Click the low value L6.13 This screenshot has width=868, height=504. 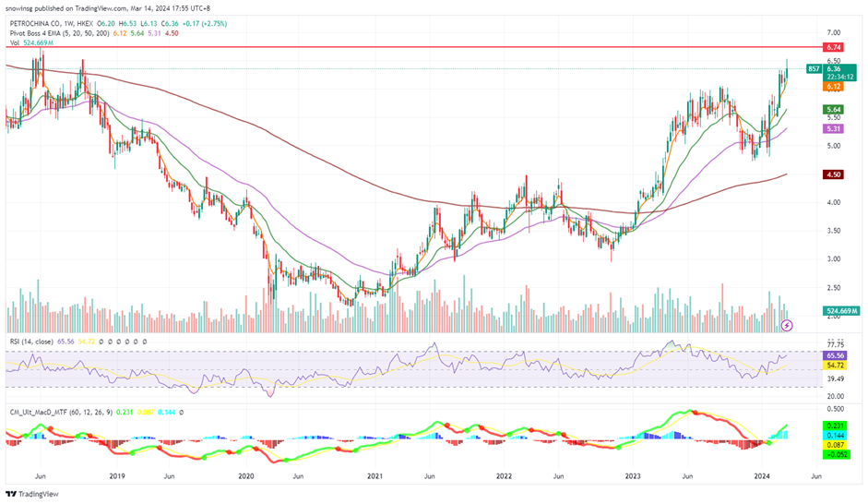pyautogui.click(x=149, y=24)
